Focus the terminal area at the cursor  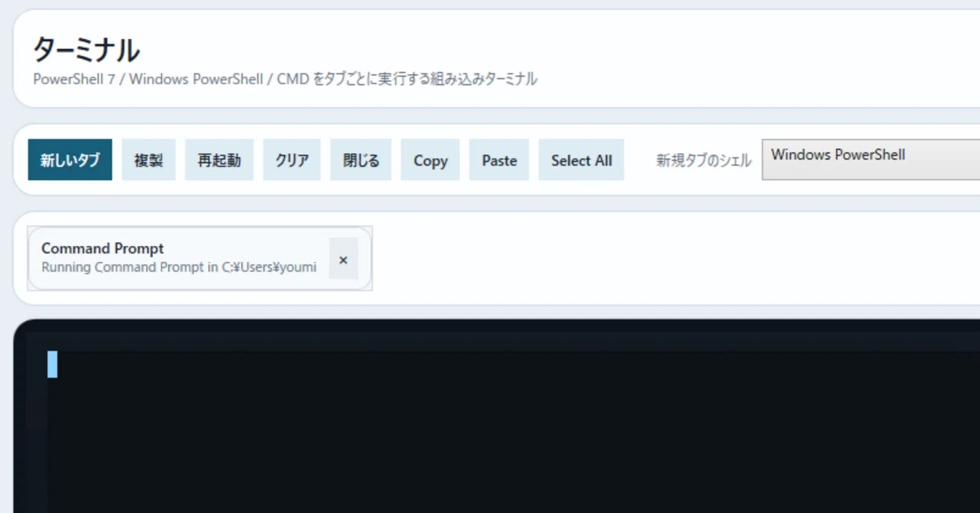pos(52,364)
